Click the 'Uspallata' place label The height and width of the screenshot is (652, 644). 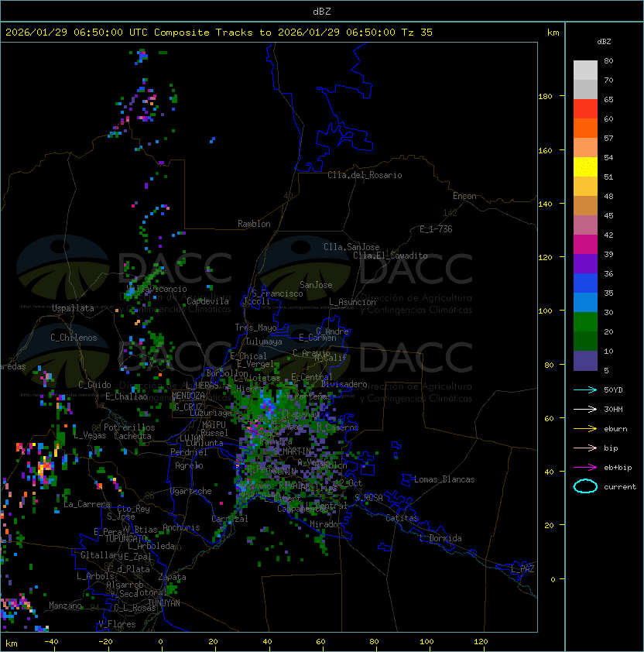tap(73, 308)
